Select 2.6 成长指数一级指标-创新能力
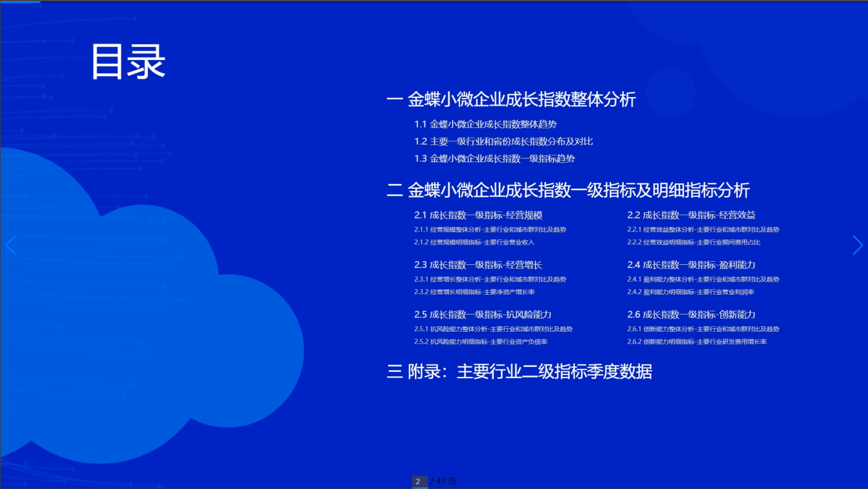This screenshot has width=868, height=489. pos(692,314)
